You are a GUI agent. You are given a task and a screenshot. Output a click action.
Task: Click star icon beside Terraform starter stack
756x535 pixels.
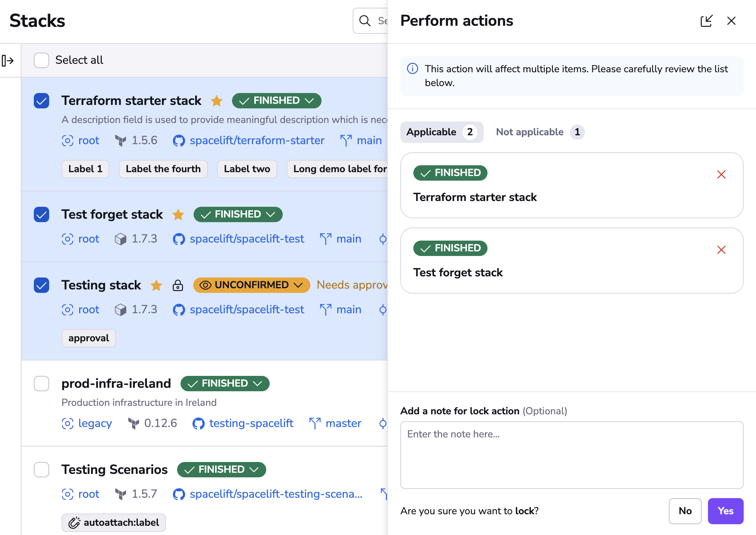click(217, 101)
